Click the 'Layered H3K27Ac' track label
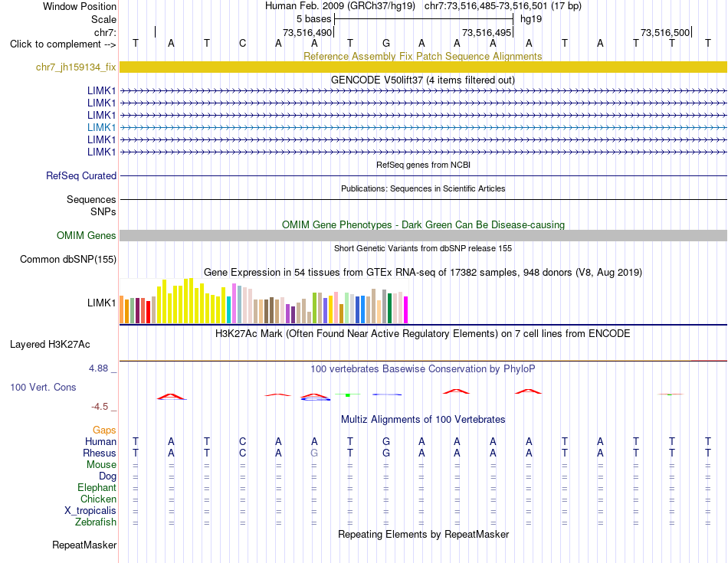This screenshot has width=728, height=563. 50,345
